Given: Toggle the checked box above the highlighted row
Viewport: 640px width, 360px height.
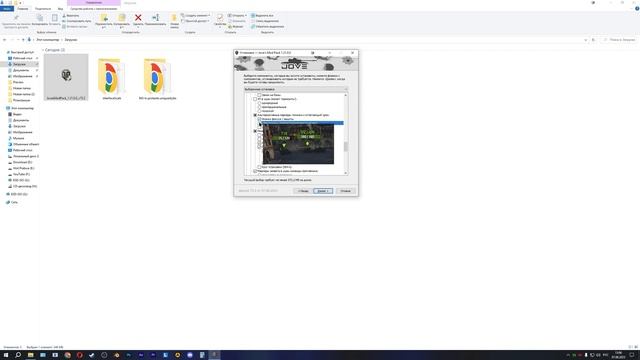Looking at the screenshot, I should [260, 119].
